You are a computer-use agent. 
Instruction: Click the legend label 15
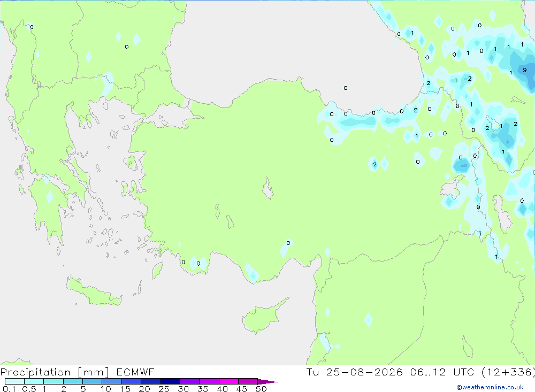click(x=125, y=389)
